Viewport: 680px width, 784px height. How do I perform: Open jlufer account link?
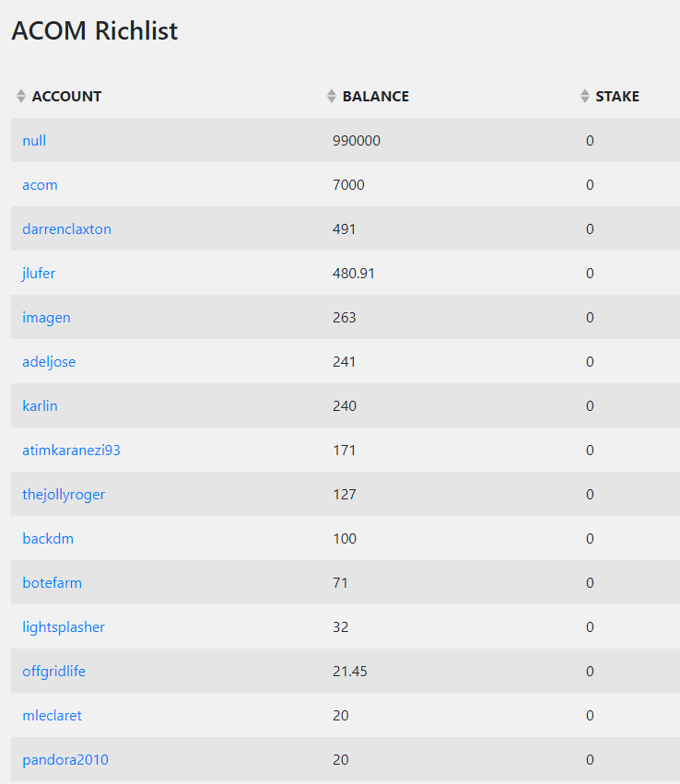39,274
